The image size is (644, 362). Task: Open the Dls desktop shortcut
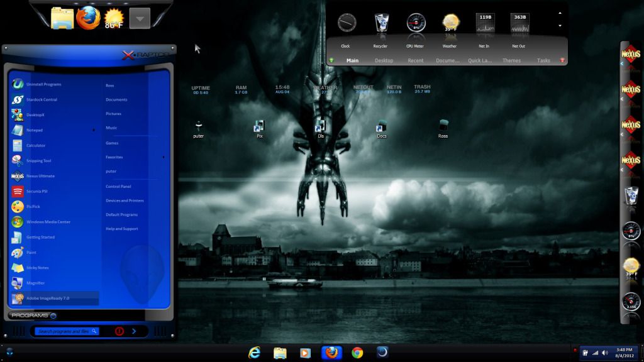tap(320, 129)
